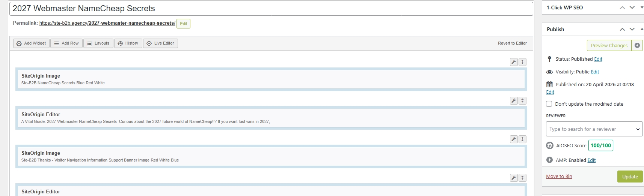Open the Layouts dialog
Viewport: 644px width, 196px height.
(98, 43)
